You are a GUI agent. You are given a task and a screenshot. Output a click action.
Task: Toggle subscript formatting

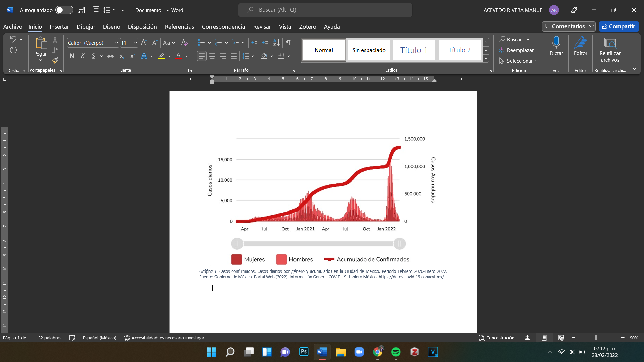coord(122,56)
